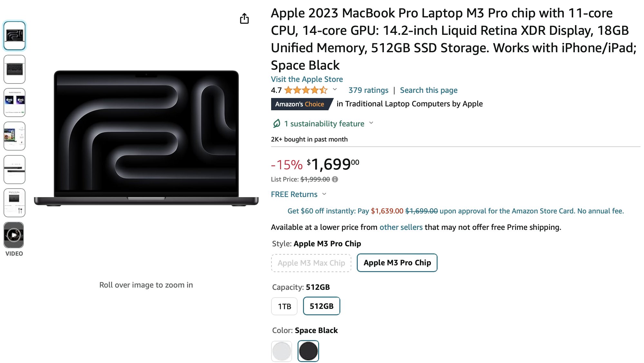Expand the FREE Returns dropdown
The width and height of the screenshot is (644, 363).
324,194
